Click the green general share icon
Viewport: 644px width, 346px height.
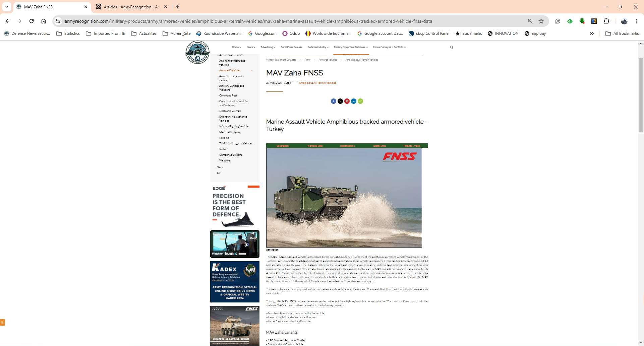click(x=360, y=101)
